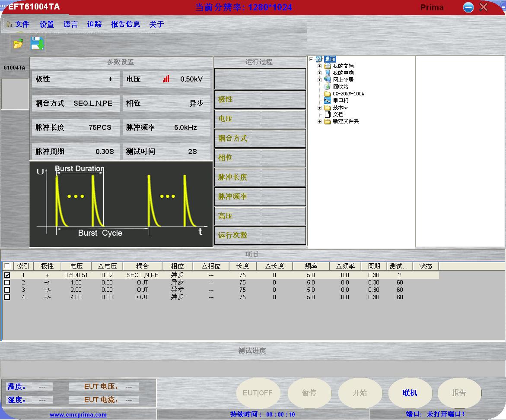The height and width of the screenshot is (420, 506).
Task: Expand the 我的文档 tree node
Action: point(319,66)
